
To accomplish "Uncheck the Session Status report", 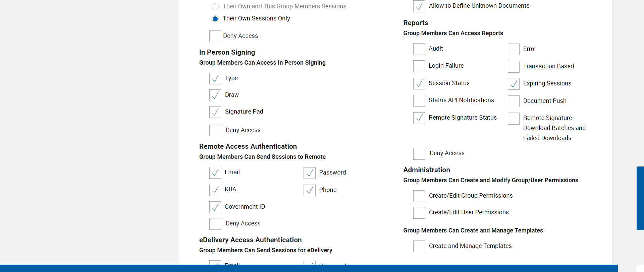I will [419, 83].
